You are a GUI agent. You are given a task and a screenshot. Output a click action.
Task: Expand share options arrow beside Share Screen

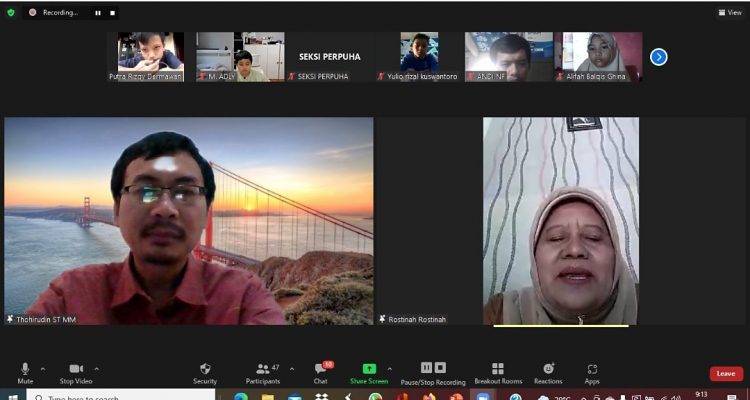tap(390, 368)
